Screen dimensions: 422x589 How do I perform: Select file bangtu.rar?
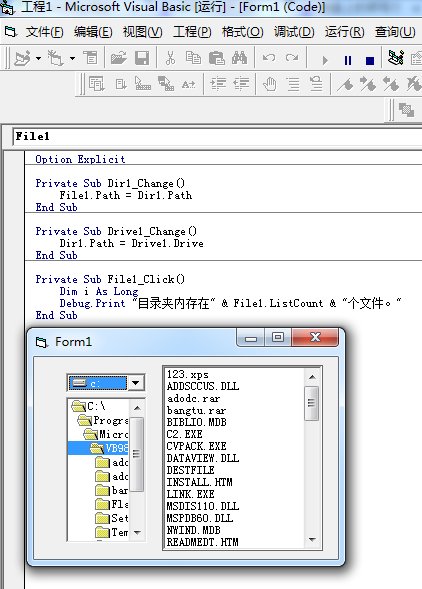coord(197,411)
